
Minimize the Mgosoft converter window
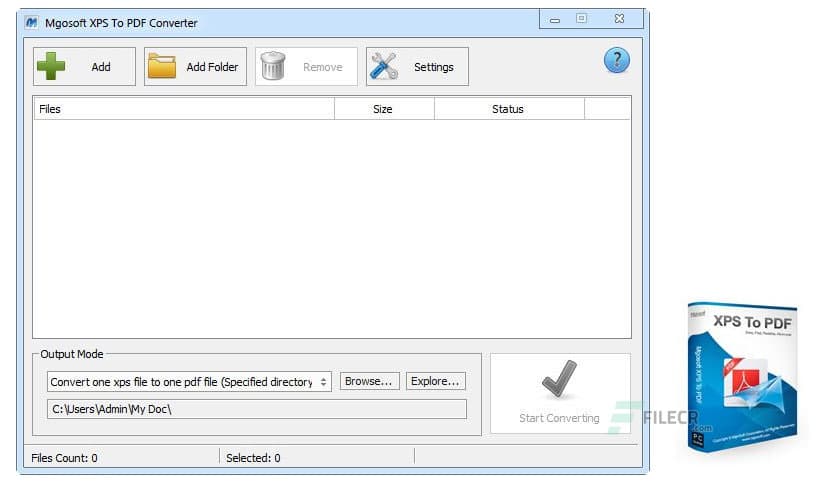(555, 20)
